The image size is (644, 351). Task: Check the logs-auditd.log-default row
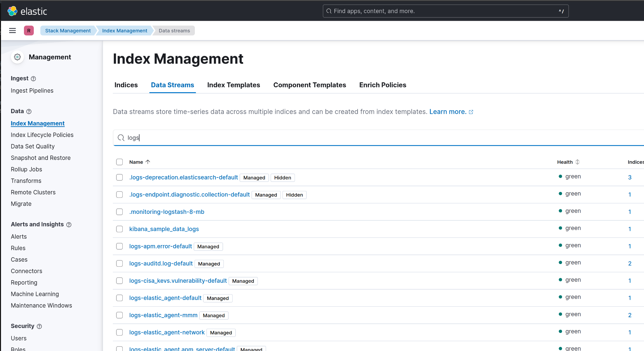[119, 263]
